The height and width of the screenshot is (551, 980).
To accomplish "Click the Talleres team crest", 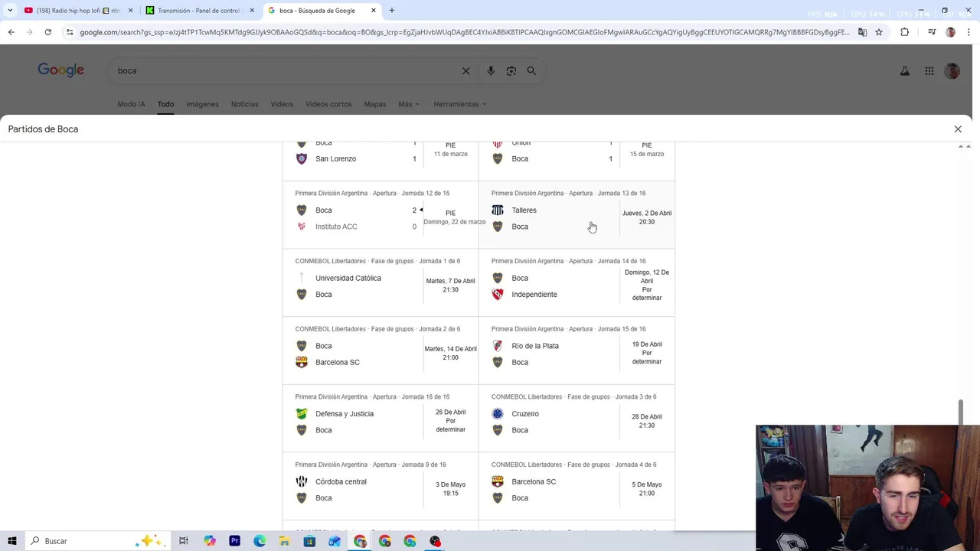I will pyautogui.click(x=498, y=210).
